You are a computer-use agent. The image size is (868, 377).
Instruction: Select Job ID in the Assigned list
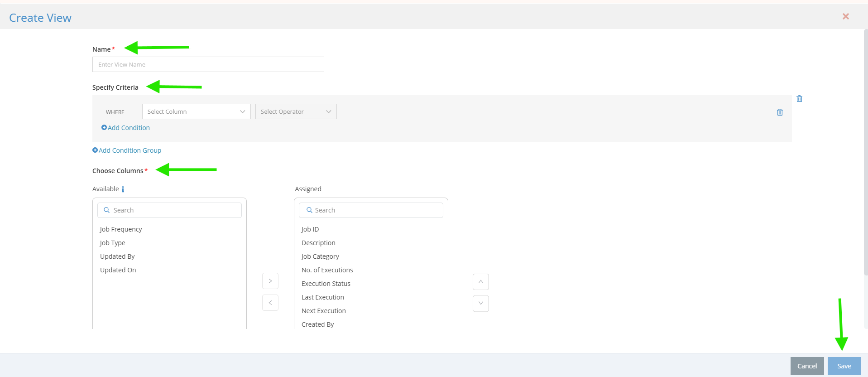click(x=310, y=229)
